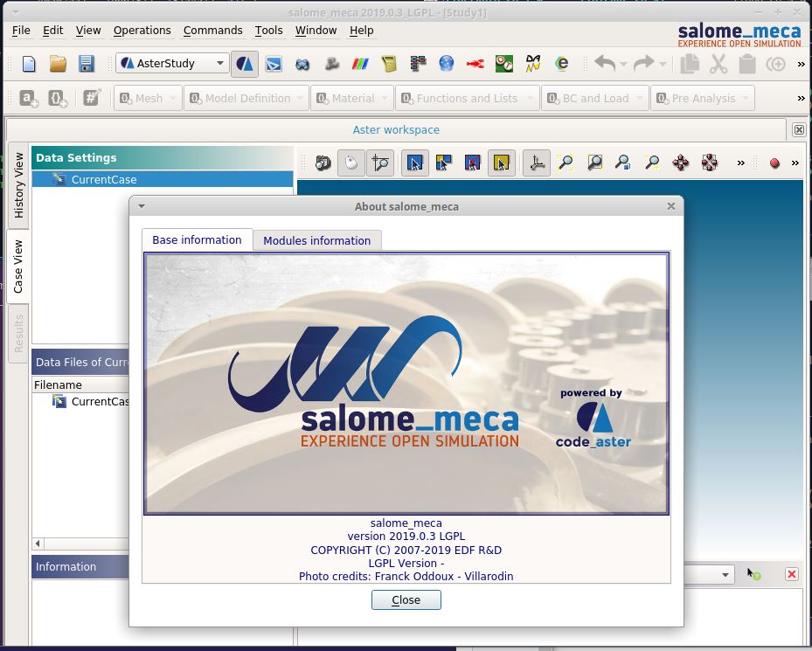Click the Filename column header
The image size is (812, 651).
click(x=80, y=384)
